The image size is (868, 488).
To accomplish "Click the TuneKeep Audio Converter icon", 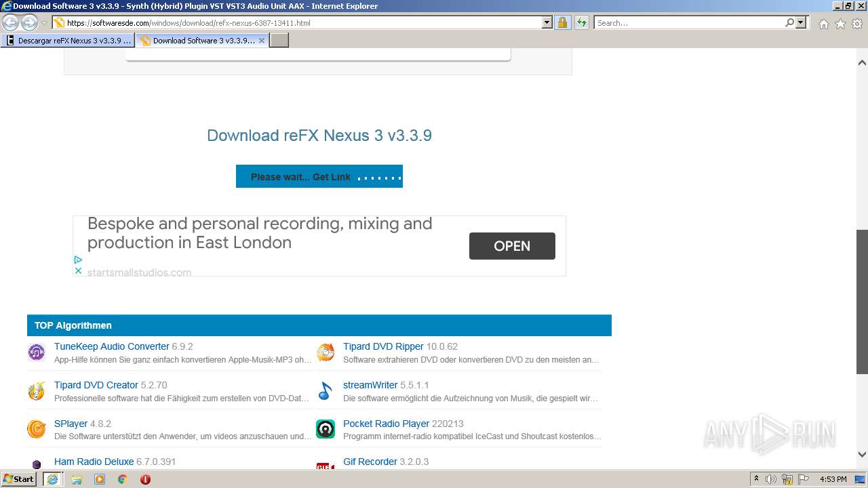I will coord(37,352).
